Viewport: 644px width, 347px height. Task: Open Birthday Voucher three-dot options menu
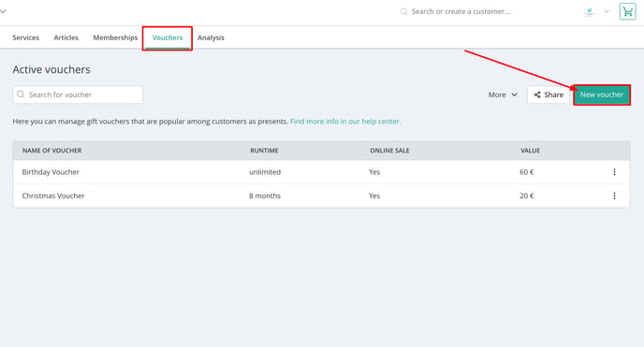coord(614,172)
